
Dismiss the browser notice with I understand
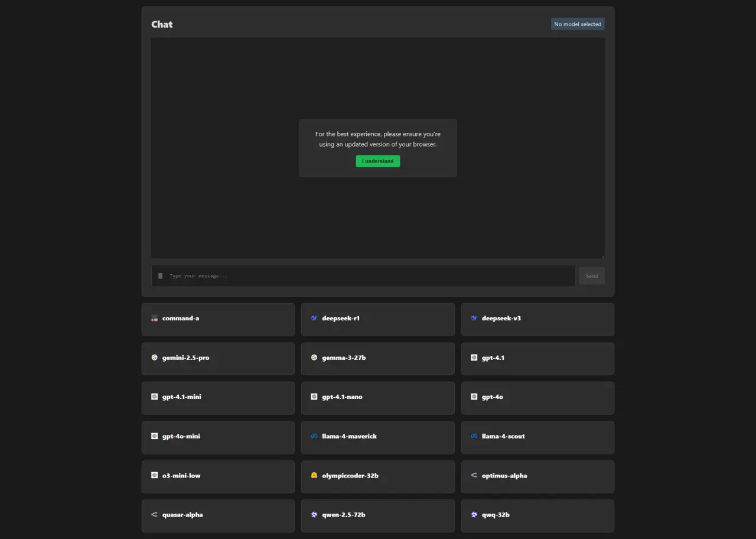click(x=378, y=161)
